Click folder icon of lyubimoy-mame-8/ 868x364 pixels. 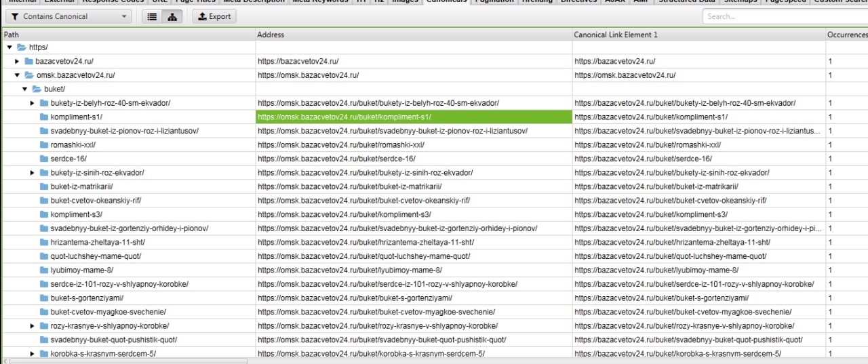click(44, 270)
